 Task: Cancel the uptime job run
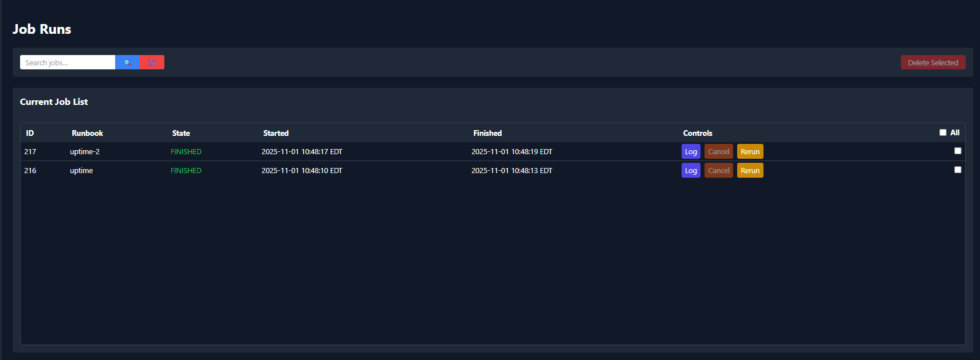click(719, 170)
